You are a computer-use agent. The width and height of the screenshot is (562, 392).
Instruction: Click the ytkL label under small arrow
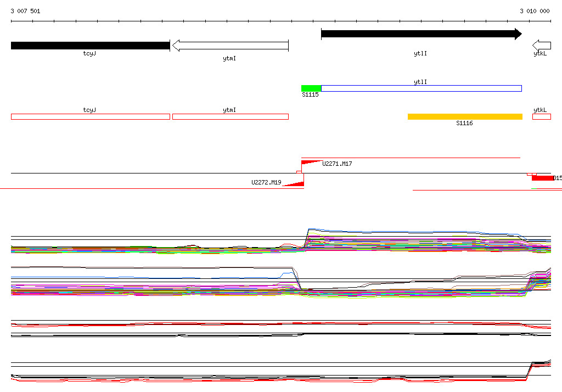[x=540, y=53]
